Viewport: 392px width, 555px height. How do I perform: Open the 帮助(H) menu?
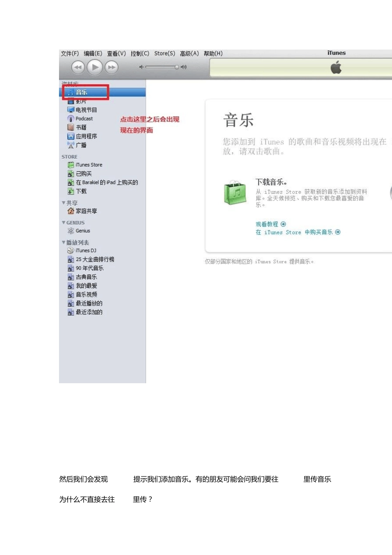(x=213, y=53)
